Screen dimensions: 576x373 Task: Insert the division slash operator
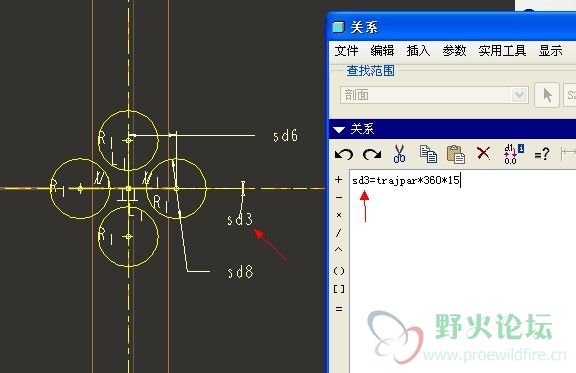point(339,233)
